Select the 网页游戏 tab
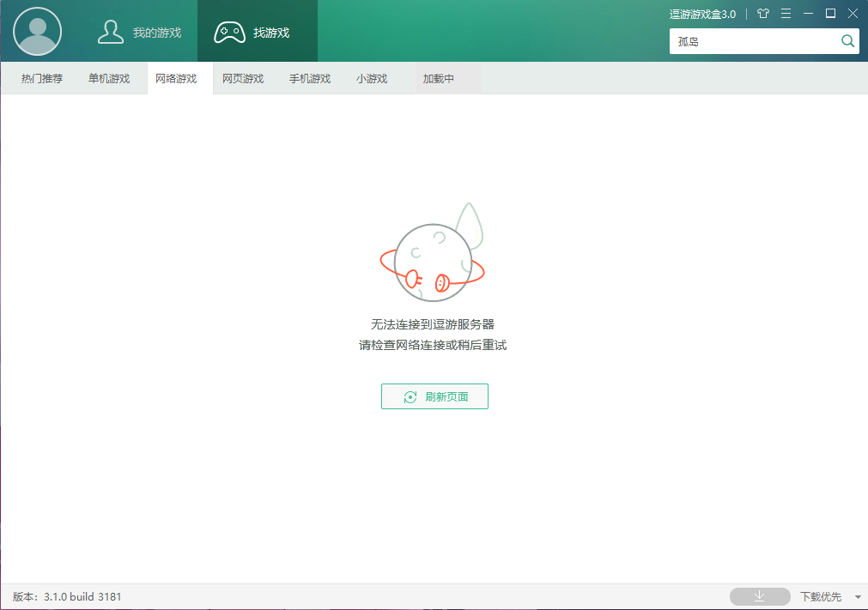This screenshot has width=868, height=610. coord(243,79)
